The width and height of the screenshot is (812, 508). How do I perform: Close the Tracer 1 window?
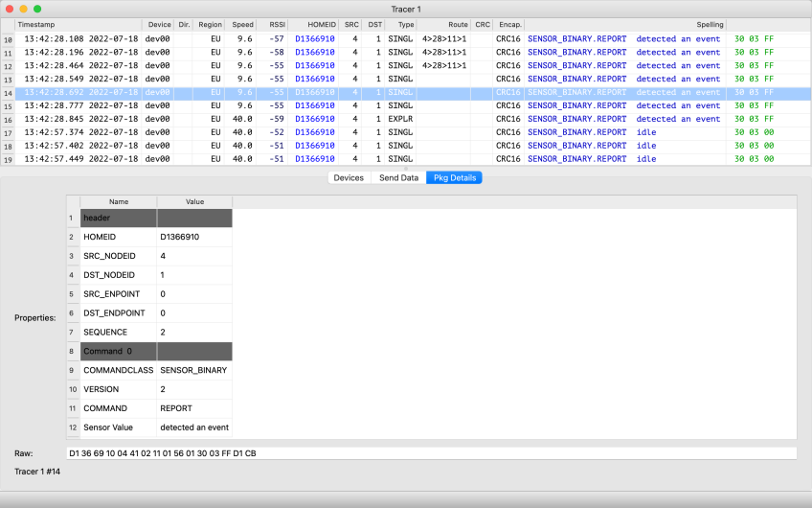[x=10, y=8]
